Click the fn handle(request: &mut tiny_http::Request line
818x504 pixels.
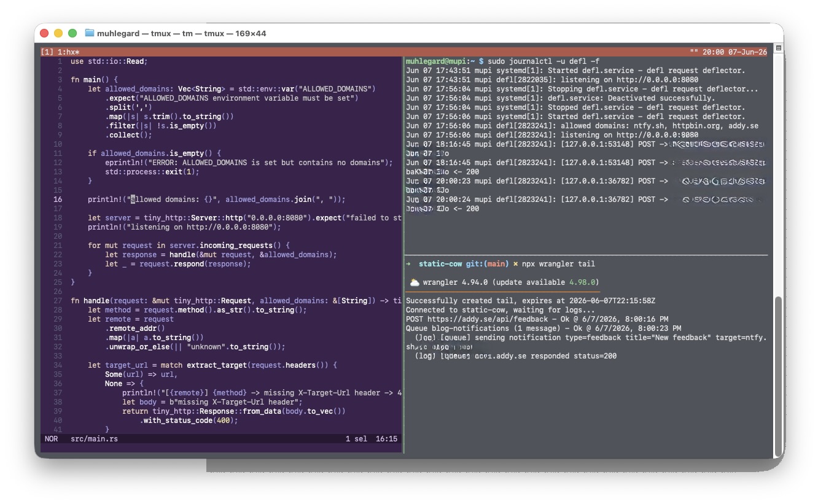point(236,301)
